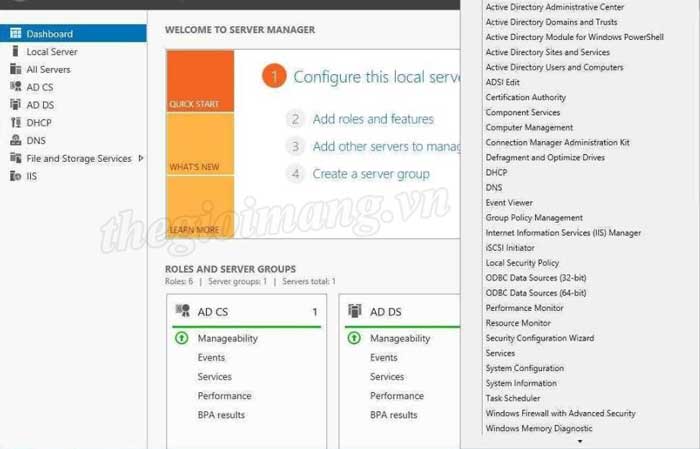Open Certification Authority from Tools menu
Viewport: 700px width, 449px height.
click(x=526, y=97)
